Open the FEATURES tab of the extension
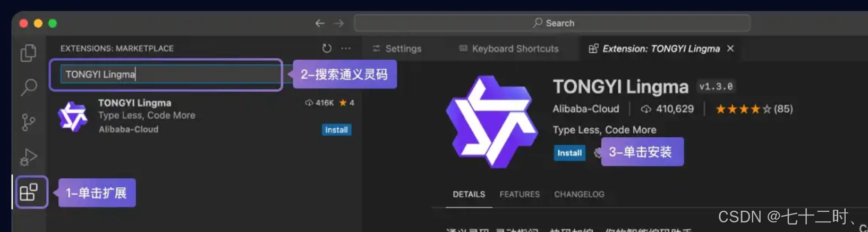The width and height of the screenshot is (868, 232). click(520, 195)
